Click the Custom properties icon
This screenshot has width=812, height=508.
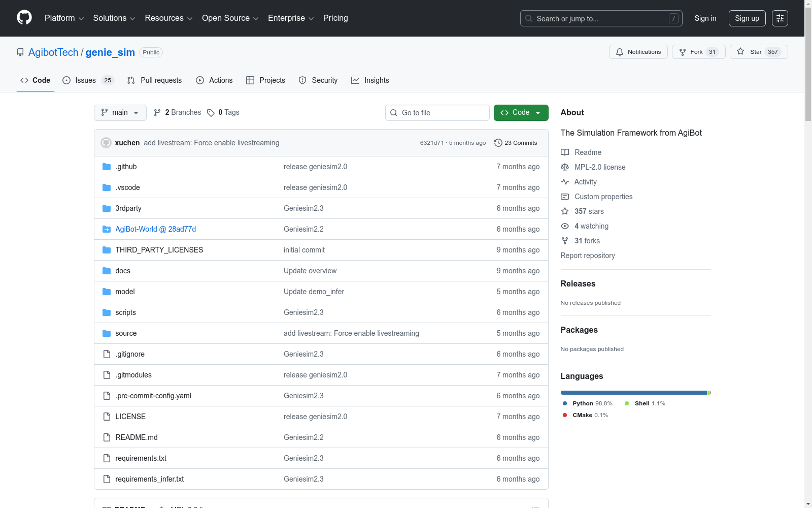(x=565, y=197)
